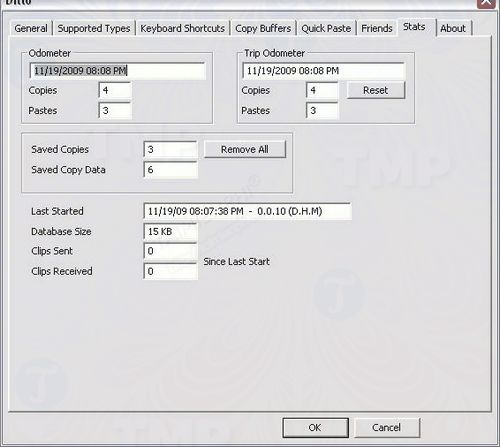Click the Remove All button
This screenshot has width=500, height=447.
coord(245,149)
